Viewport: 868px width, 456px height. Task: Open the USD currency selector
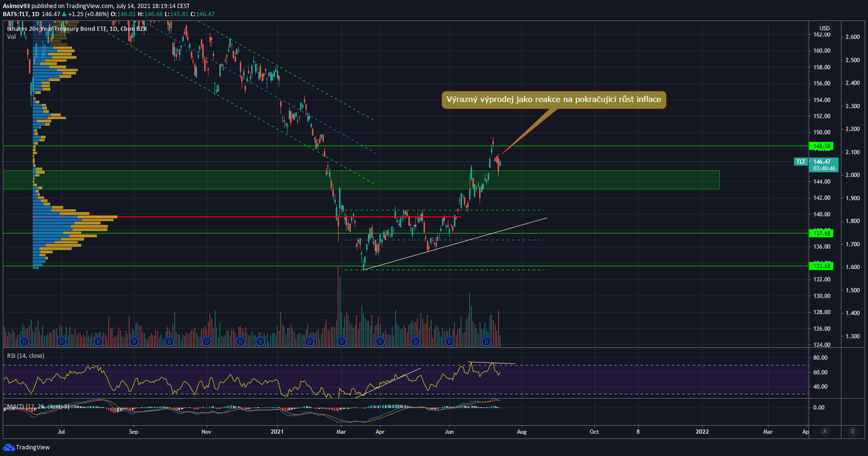[x=824, y=28]
